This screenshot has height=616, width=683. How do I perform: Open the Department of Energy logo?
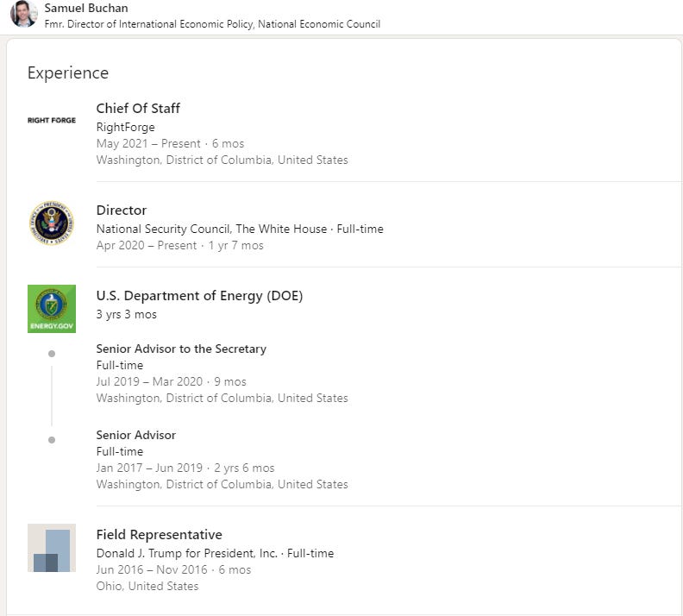52,309
